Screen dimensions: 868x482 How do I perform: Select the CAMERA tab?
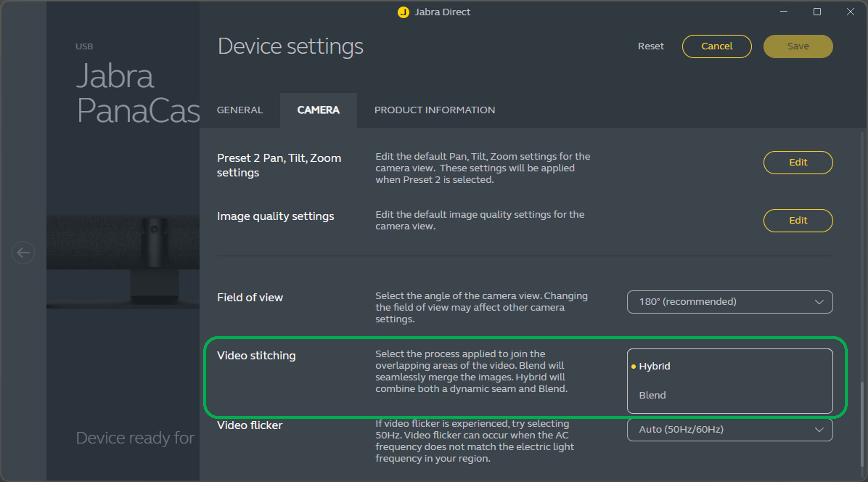(x=318, y=110)
